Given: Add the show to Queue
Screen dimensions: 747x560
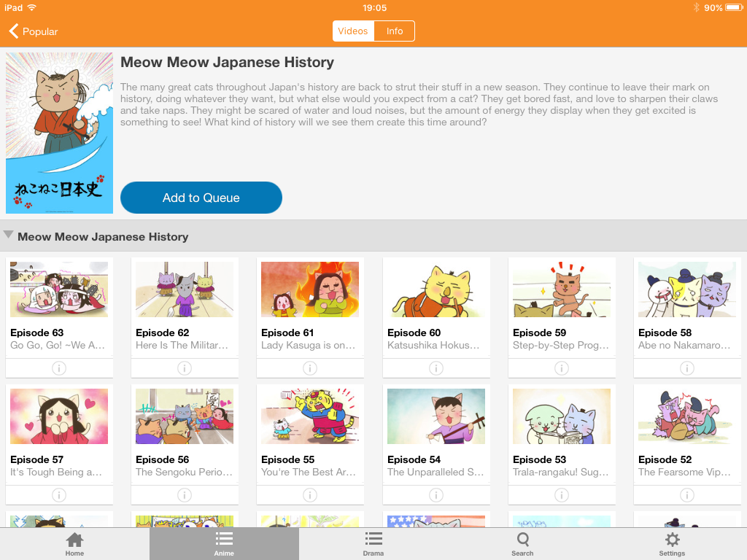Looking at the screenshot, I should pos(201,198).
